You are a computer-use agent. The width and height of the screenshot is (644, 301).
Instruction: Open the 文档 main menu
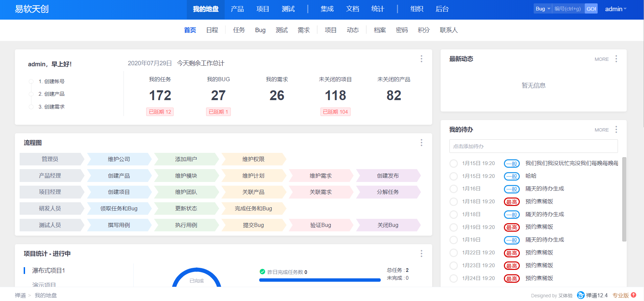(x=353, y=9)
